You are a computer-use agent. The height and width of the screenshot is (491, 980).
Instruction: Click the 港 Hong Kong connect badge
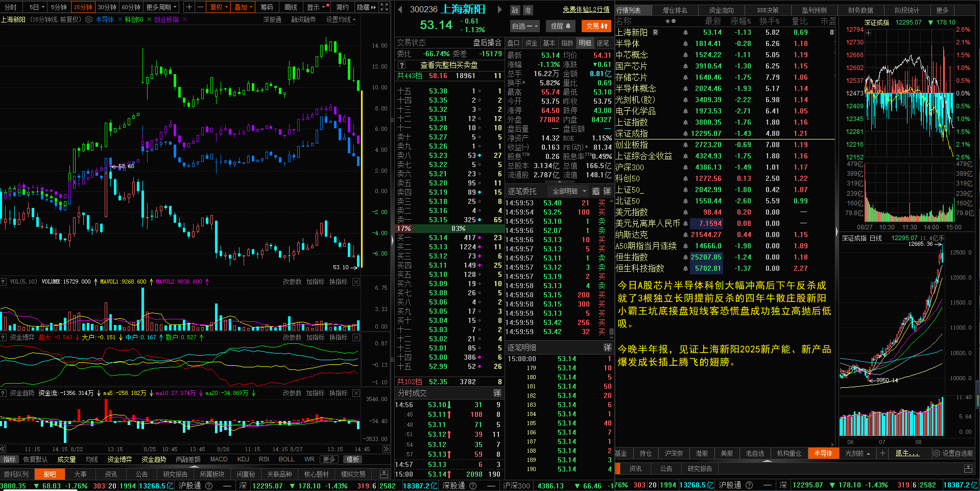pyautogui.click(x=528, y=10)
